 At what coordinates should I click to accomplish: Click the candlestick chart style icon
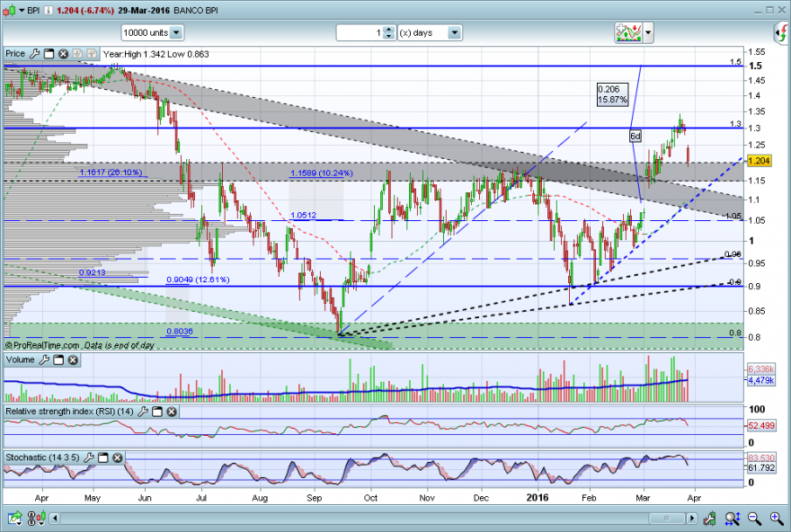[9, 11]
